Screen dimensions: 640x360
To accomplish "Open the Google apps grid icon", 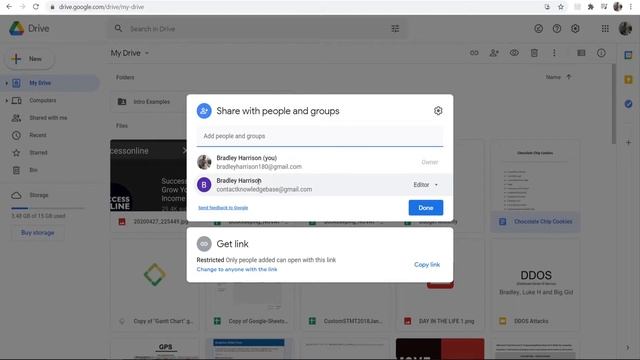I will point(605,29).
